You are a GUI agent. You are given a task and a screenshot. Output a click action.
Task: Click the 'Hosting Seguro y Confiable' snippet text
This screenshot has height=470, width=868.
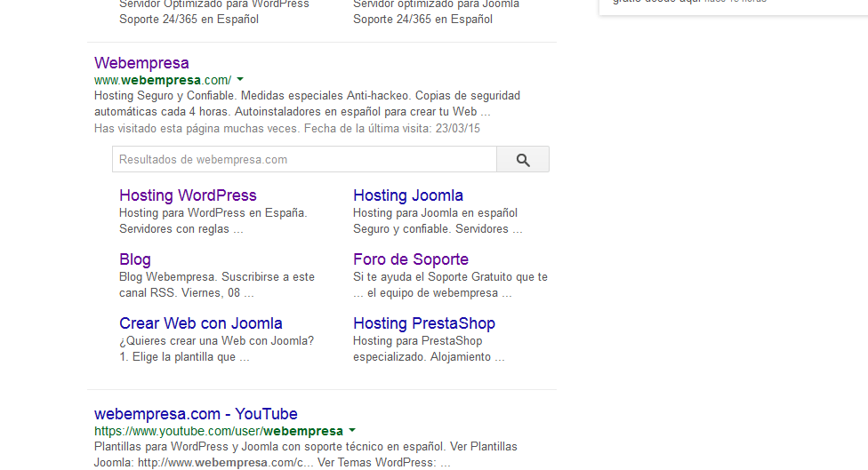[307, 103]
